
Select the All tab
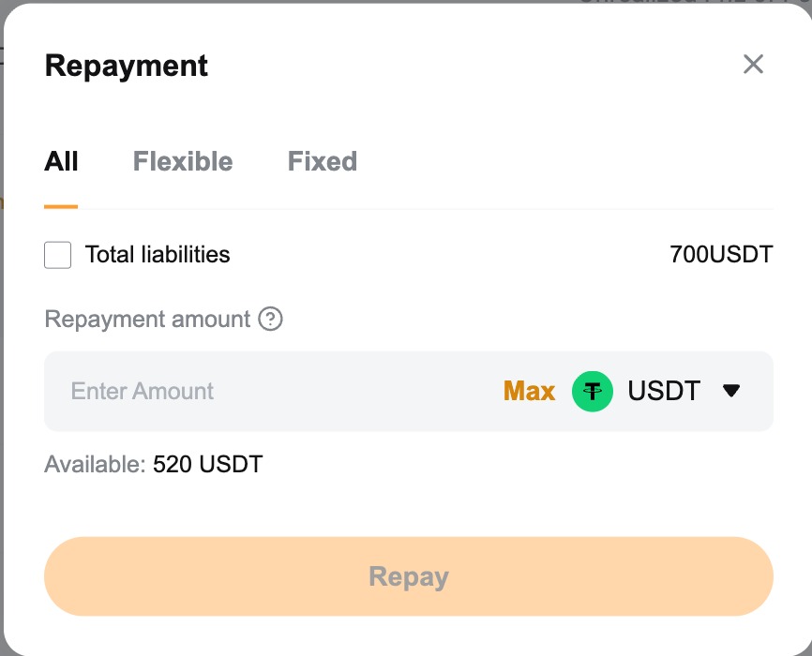coord(61,161)
